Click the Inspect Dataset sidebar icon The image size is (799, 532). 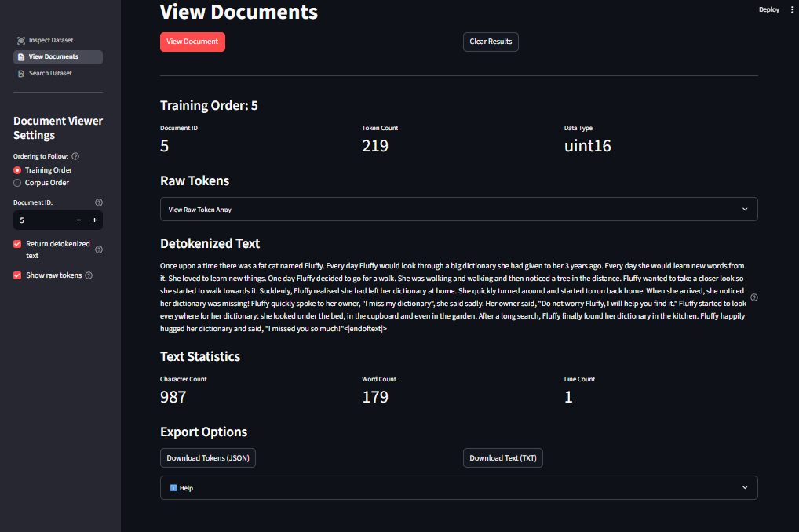21,40
